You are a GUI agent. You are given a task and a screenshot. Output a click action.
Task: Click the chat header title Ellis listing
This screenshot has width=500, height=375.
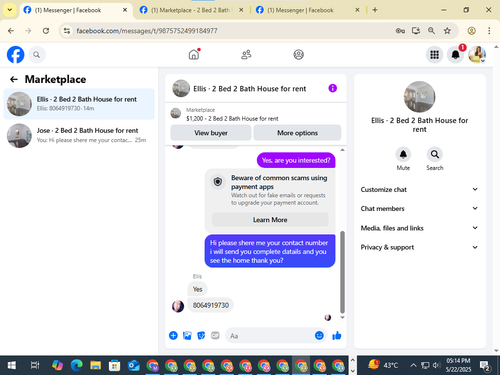tap(250, 89)
